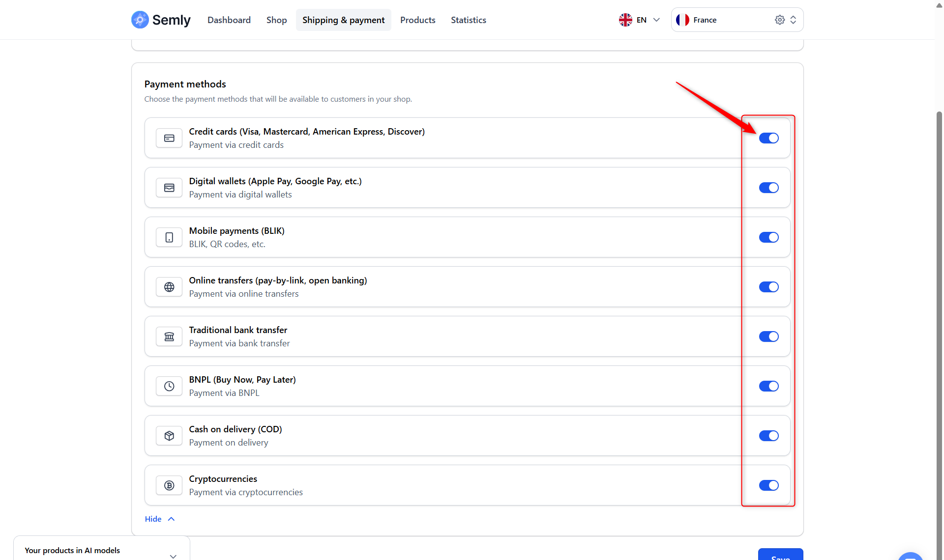Click the credit card payment icon

(169, 138)
